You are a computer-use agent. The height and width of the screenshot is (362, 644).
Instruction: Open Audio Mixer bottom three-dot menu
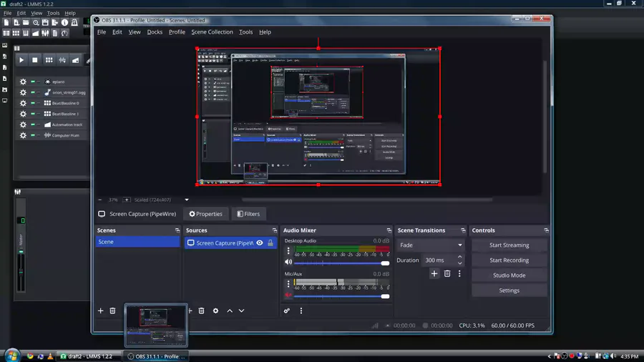pyautogui.click(x=301, y=310)
